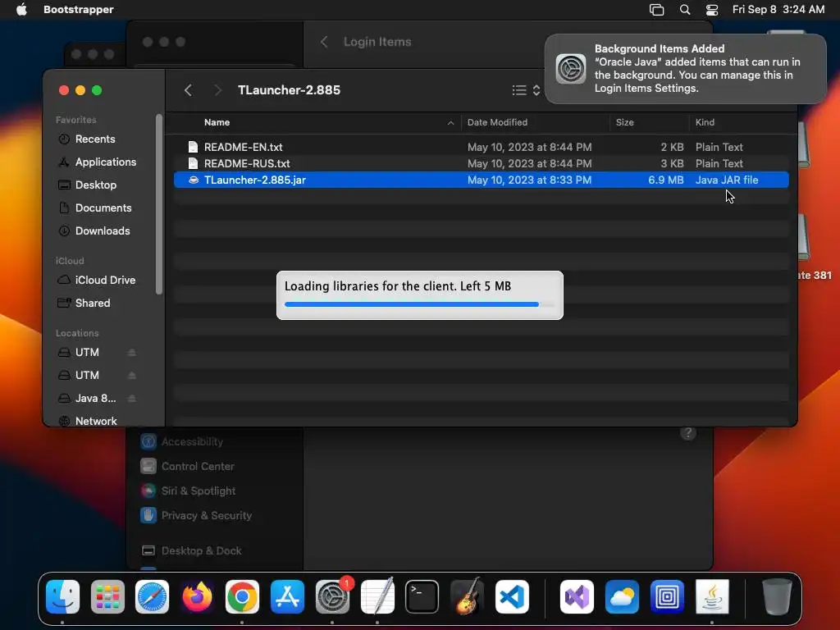Launch Safari from the dock
840x630 pixels.
click(152, 596)
